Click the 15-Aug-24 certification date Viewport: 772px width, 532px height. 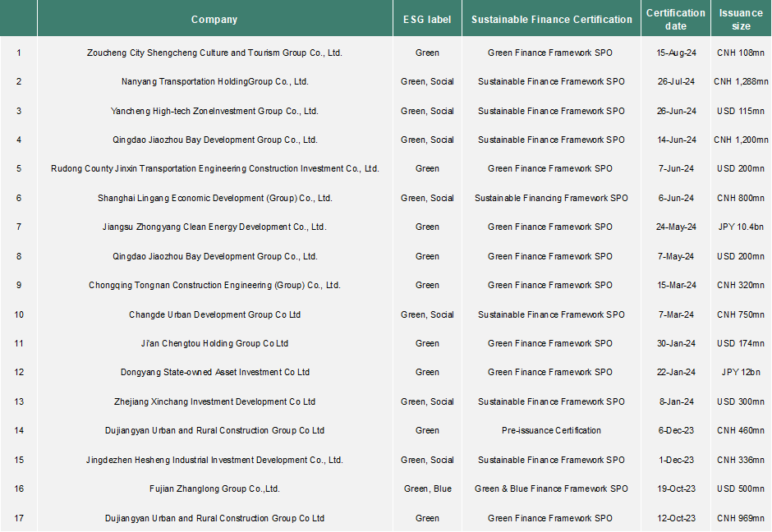(676, 53)
